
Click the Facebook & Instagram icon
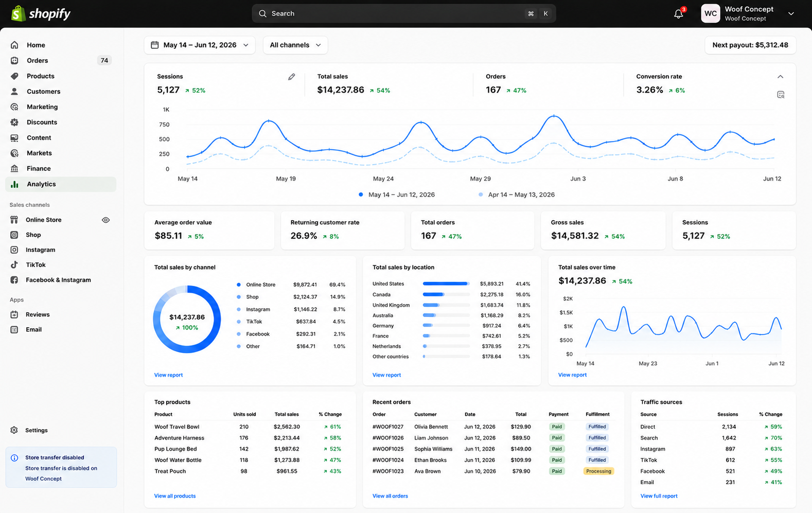click(14, 280)
